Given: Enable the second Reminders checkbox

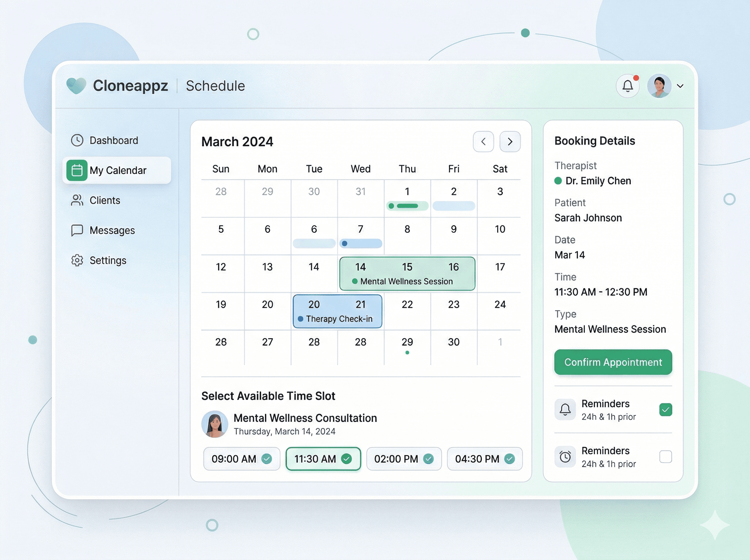Looking at the screenshot, I should click(665, 457).
